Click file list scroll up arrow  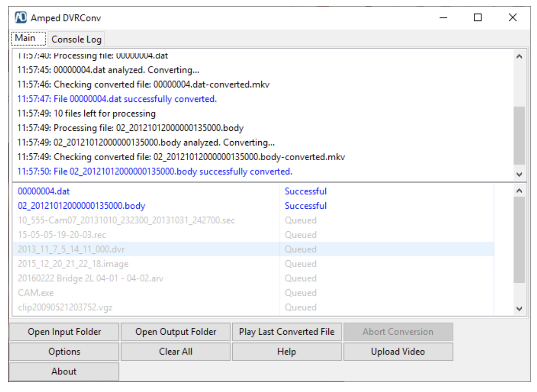(x=519, y=191)
